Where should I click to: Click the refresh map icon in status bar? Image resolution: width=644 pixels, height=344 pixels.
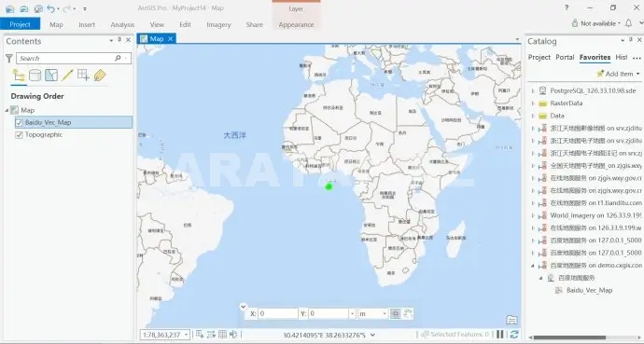514,335
